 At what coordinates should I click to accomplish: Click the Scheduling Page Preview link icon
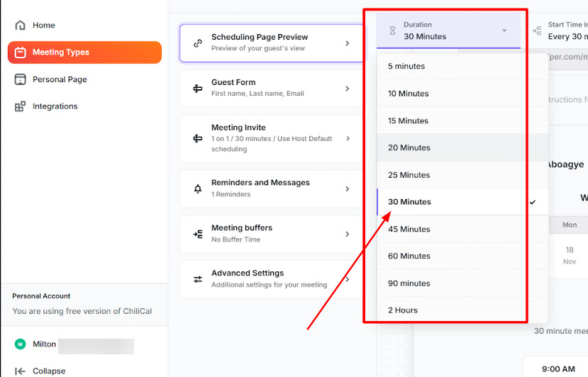pyautogui.click(x=198, y=43)
